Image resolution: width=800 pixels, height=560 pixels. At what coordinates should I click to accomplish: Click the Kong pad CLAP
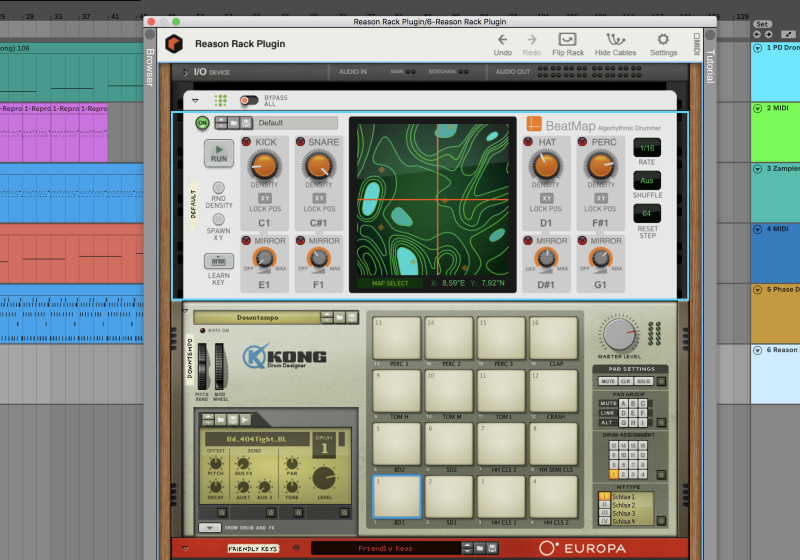(554, 338)
